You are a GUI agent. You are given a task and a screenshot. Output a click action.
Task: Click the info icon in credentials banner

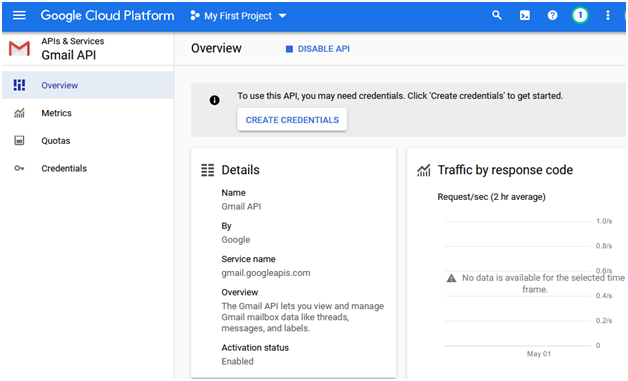pyautogui.click(x=215, y=100)
